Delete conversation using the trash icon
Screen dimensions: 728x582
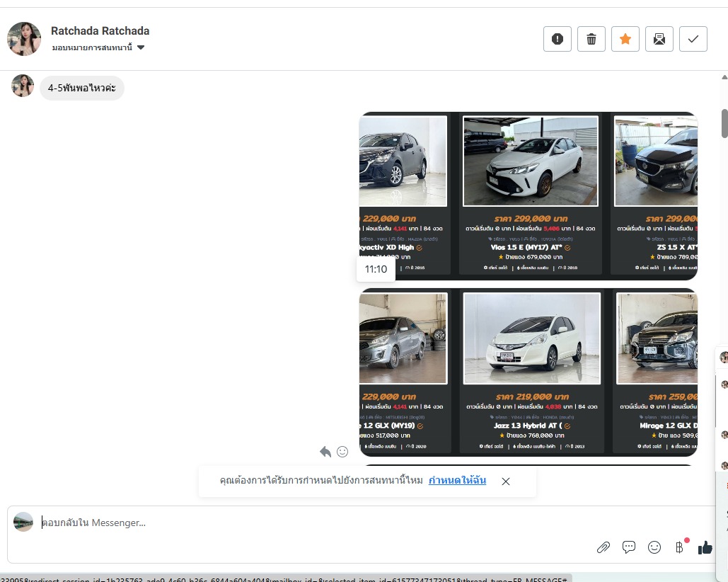coord(591,39)
